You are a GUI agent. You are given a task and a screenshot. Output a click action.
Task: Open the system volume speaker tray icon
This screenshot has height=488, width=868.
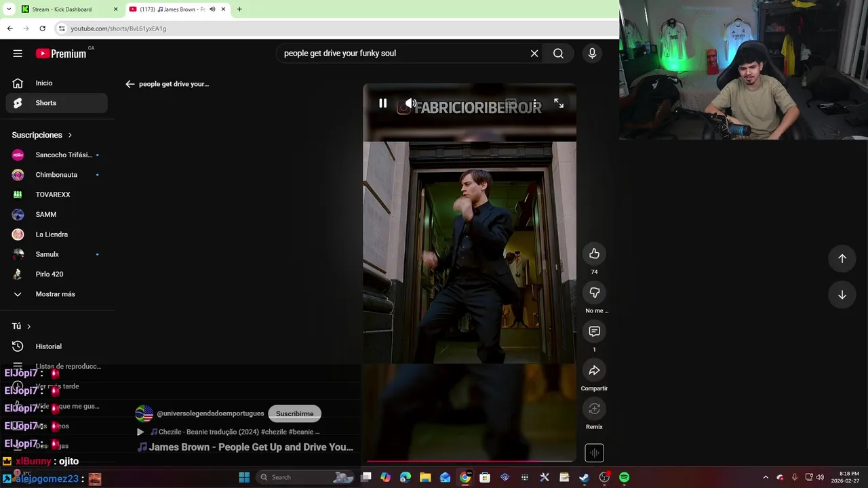[820, 477]
